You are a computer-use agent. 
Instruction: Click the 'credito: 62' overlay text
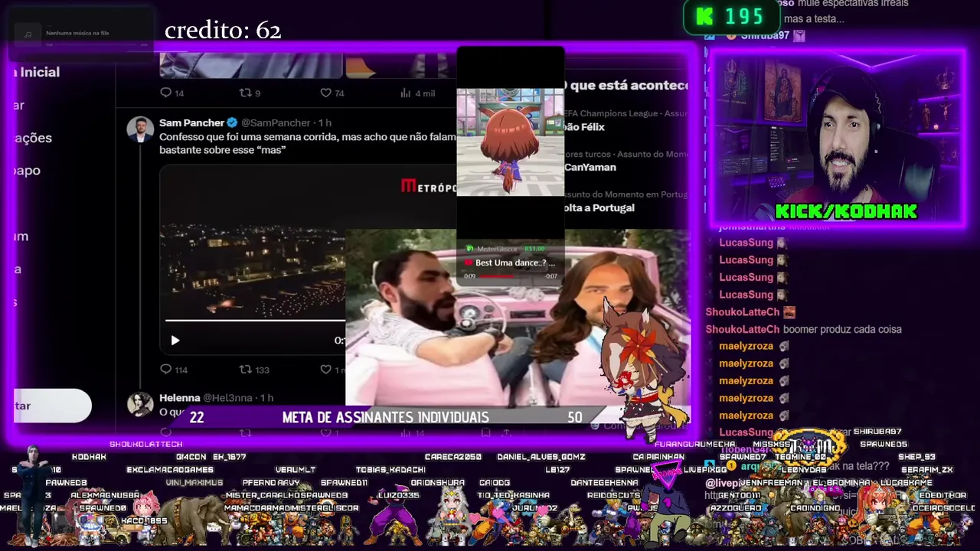click(223, 31)
